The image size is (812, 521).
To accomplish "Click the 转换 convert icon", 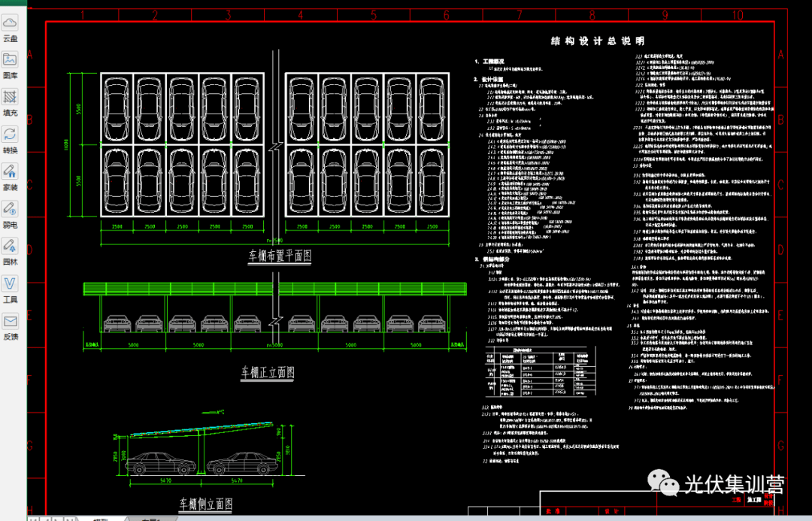I will pyautogui.click(x=11, y=135).
